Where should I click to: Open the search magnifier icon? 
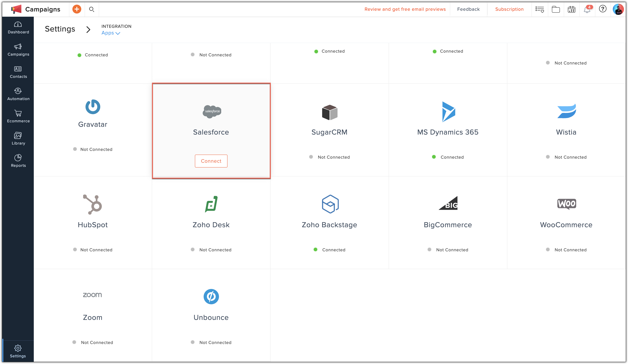click(x=91, y=9)
